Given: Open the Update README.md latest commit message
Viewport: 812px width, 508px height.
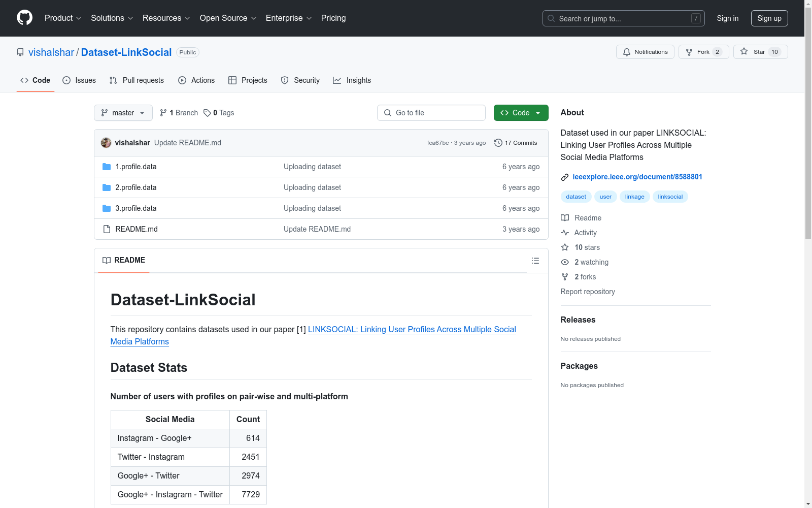Looking at the screenshot, I should [x=188, y=143].
